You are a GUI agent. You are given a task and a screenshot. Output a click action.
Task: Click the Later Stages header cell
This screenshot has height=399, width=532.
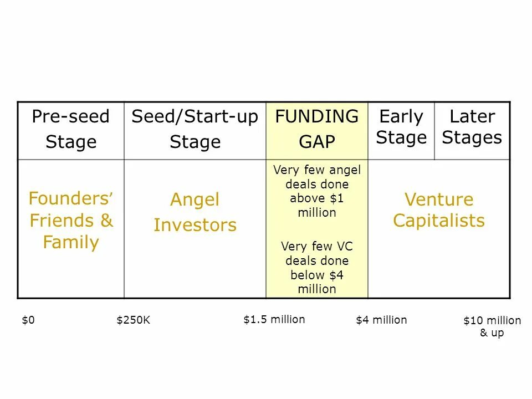click(x=472, y=127)
